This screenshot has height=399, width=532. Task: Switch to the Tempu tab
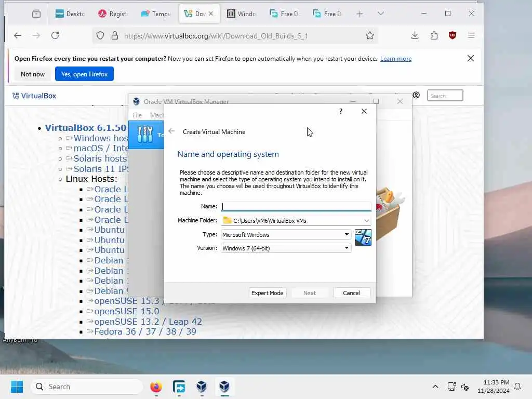point(156,14)
